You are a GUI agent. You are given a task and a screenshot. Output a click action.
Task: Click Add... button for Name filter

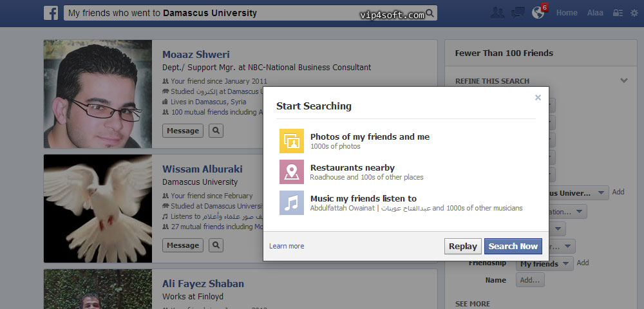(530, 280)
